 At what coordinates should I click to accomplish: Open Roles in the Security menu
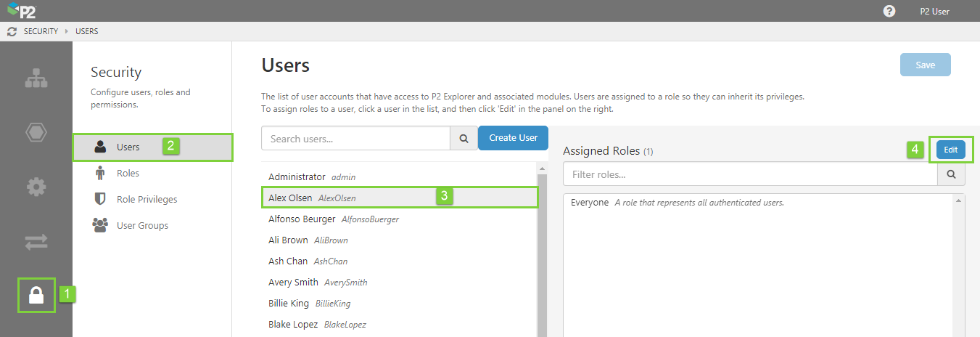128,173
